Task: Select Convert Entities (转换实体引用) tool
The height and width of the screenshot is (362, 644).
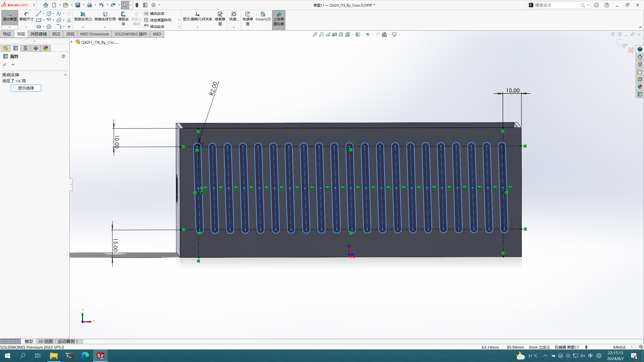Action: 105,16
